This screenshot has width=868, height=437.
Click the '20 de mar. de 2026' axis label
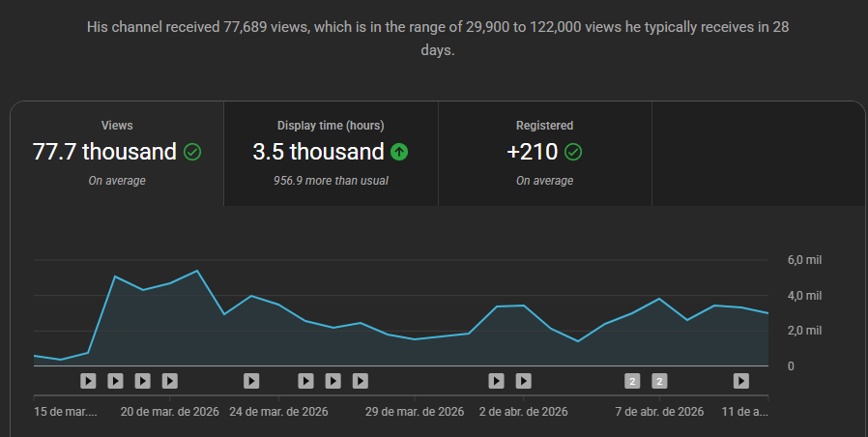tap(169, 412)
